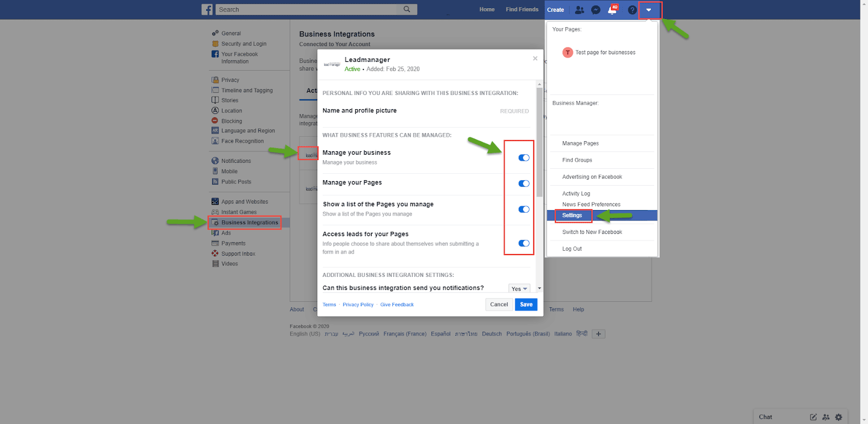Screen dimensions: 868x424
Task: Open Give Feedback link in dialog
Action: pyautogui.click(x=397, y=305)
